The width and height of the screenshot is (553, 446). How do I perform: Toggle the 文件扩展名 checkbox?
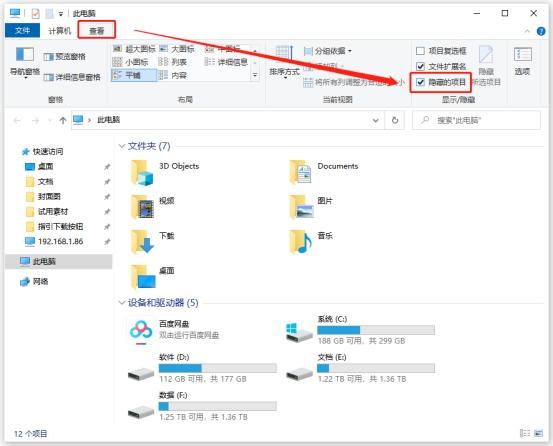(x=420, y=67)
